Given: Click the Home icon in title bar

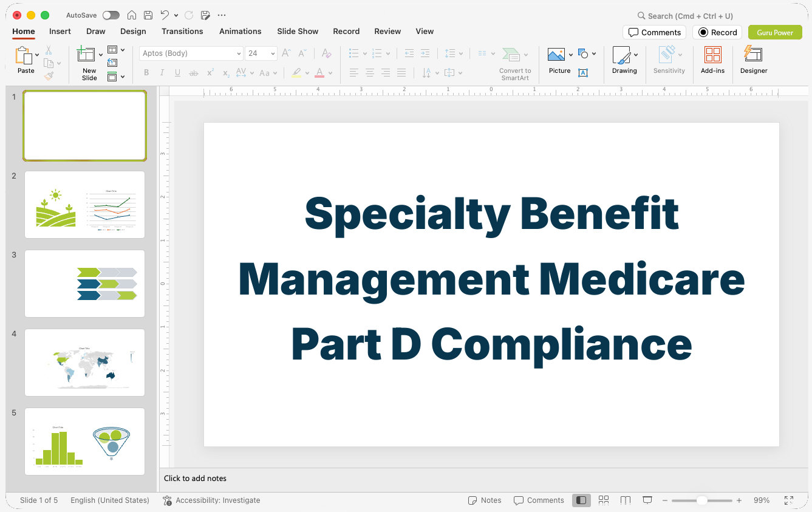Looking at the screenshot, I should coord(132,15).
